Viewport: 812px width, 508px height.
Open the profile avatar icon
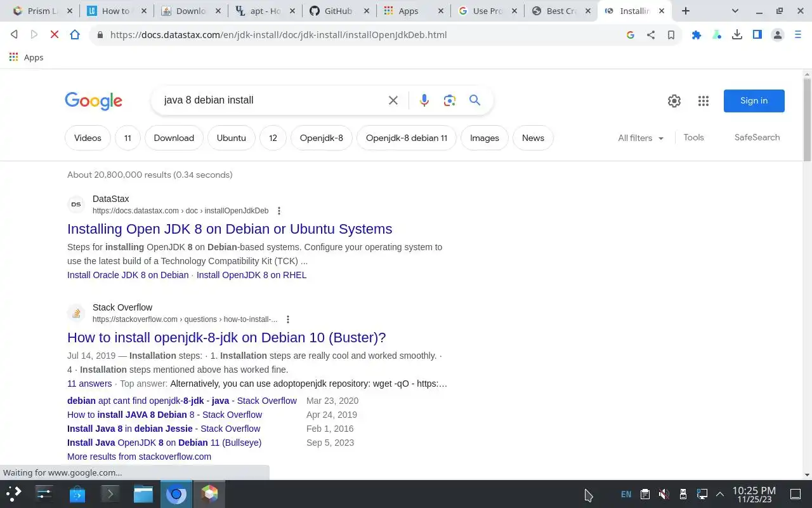point(778,35)
